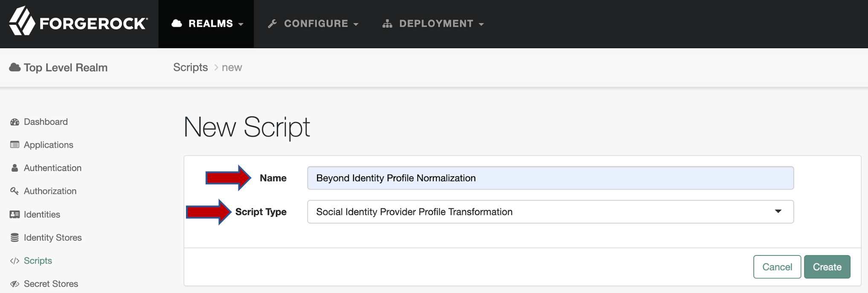
Task: Click the Identities card icon
Action: pos(15,214)
